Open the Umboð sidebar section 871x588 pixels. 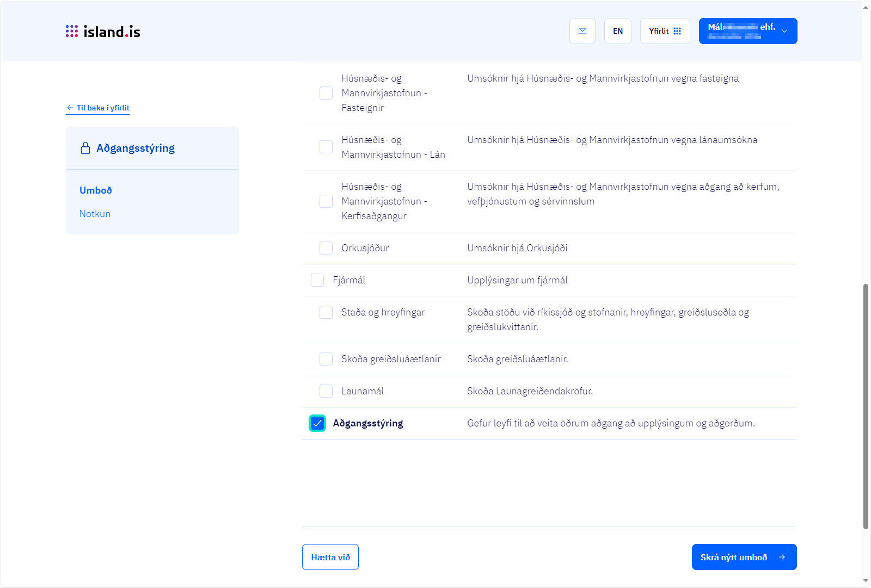(96, 190)
